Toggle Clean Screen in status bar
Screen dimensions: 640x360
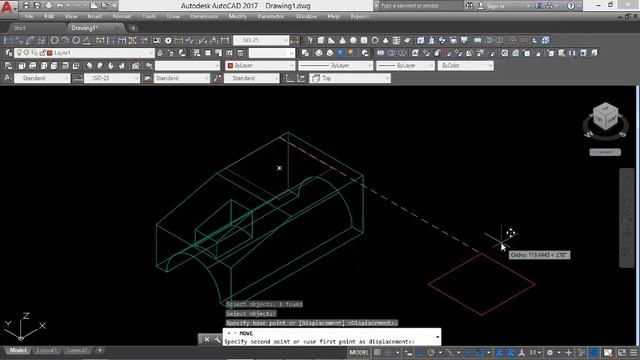[621, 352]
